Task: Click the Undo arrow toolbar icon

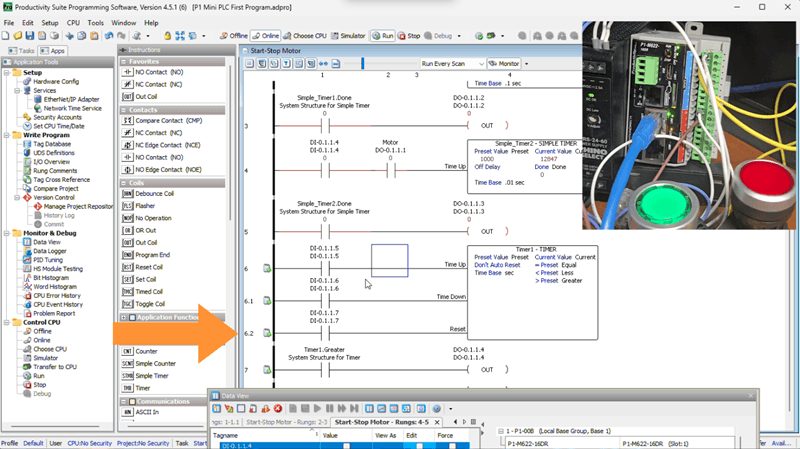Action: point(109,36)
